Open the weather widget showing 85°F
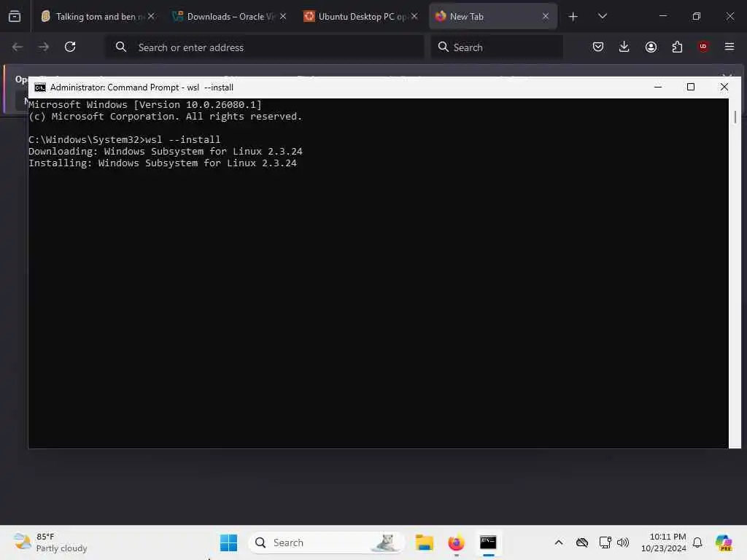 50,542
